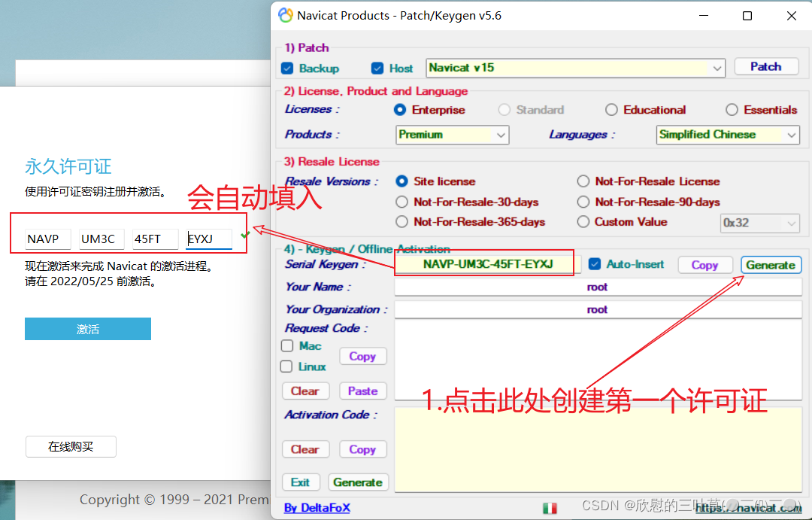812x520 pixels.
Task: Open the Products Premium dropdown
Action: click(x=452, y=135)
